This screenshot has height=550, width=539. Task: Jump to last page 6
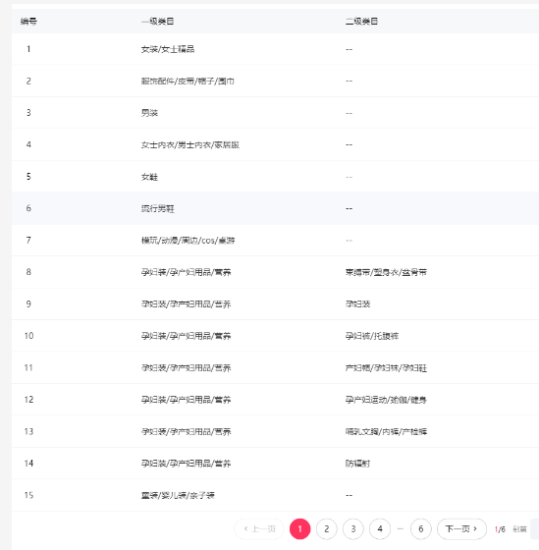(x=420, y=529)
